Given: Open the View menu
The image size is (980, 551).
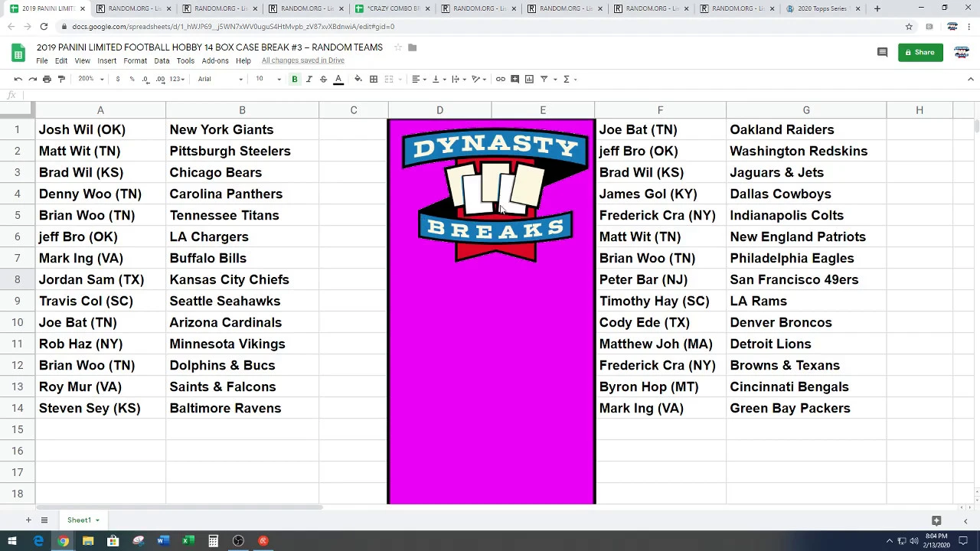Looking at the screenshot, I should coord(82,60).
